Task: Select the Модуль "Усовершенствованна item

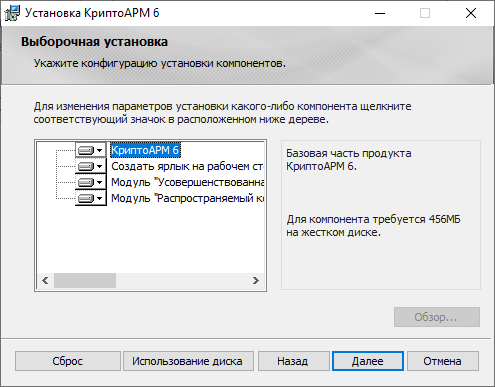Action: coord(187,182)
